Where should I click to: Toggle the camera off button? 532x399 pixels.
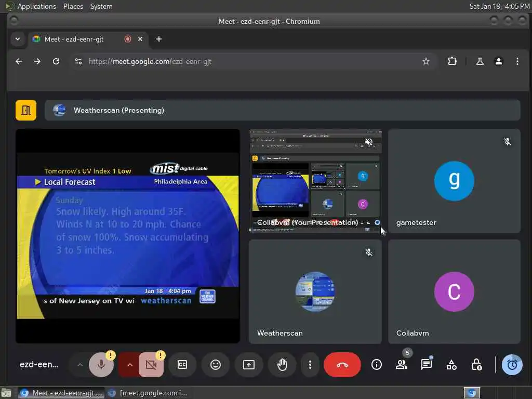coord(151,365)
